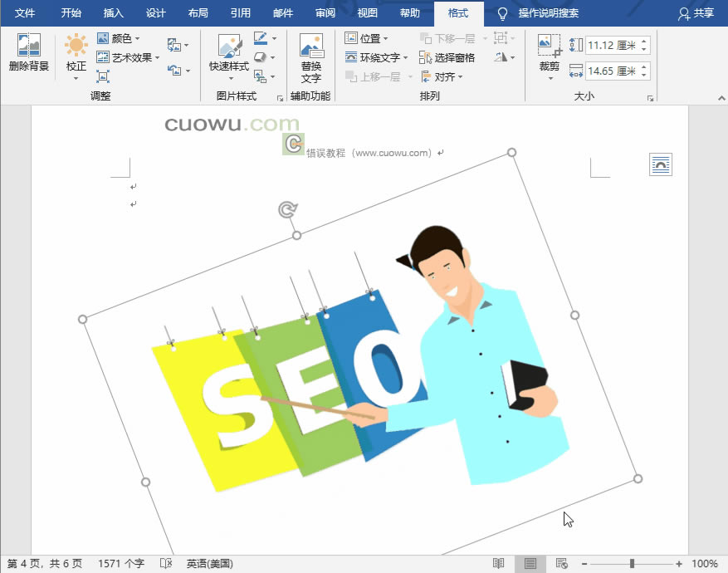
Task: Click the group objects icon in 排列
Action: coord(500,38)
